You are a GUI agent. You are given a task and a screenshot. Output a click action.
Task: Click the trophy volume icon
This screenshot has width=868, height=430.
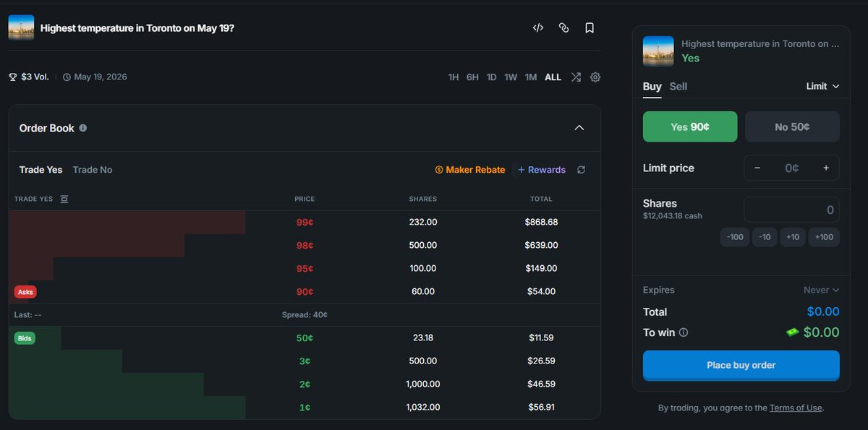pyautogui.click(x=12, y=77)
